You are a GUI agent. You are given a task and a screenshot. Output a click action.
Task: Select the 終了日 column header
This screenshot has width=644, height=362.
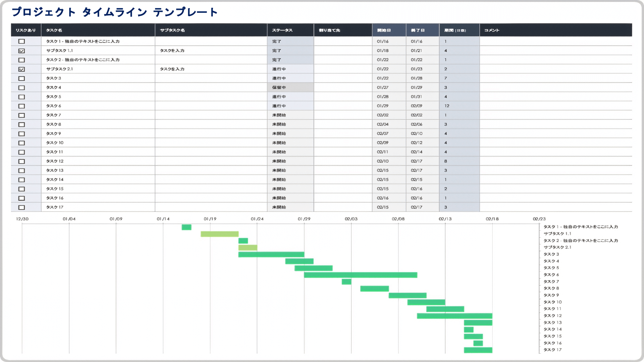click(x=423, y=30)
